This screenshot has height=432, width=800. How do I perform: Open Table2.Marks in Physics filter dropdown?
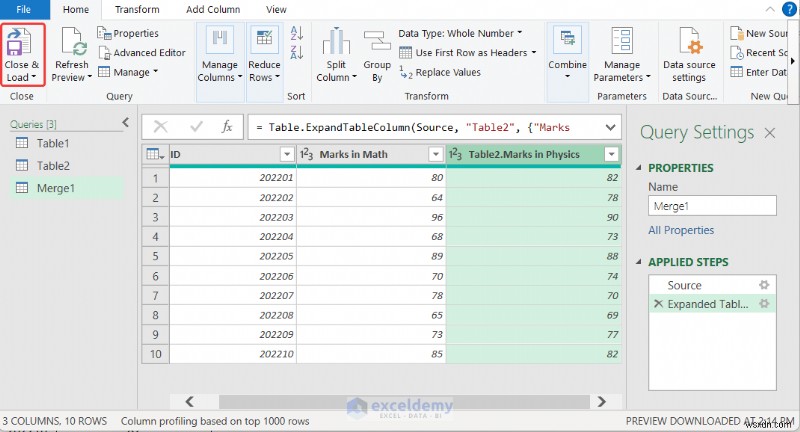pyautogui.click(x=611, y=154)
